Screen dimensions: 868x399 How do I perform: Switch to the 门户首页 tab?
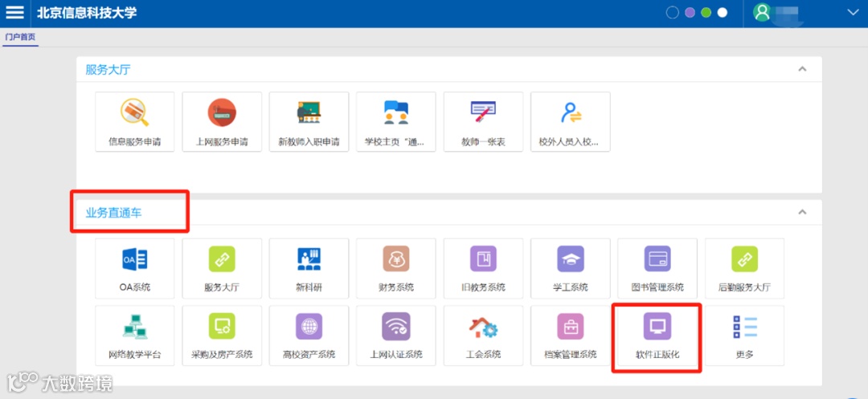(20, 38)
